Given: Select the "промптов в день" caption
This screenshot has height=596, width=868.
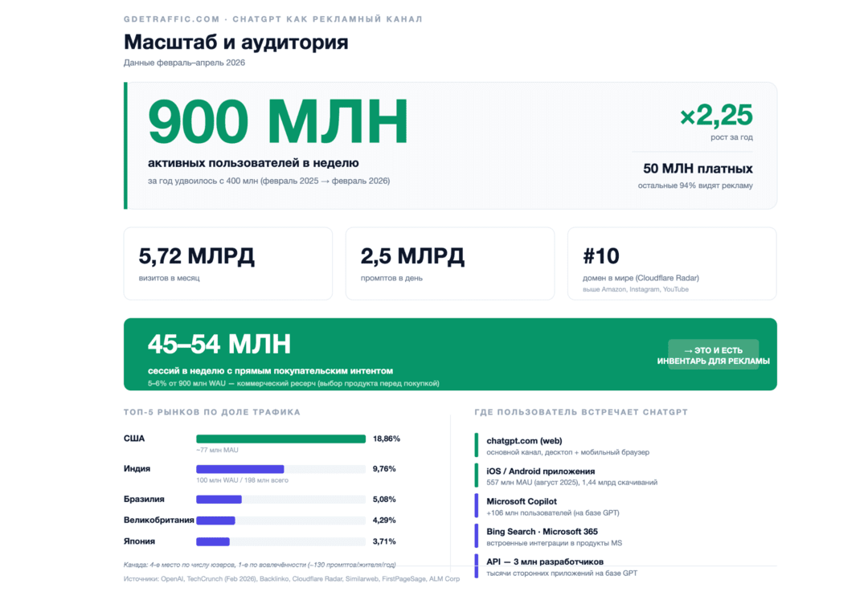Looking at the screenshot, I should [391, 278].
